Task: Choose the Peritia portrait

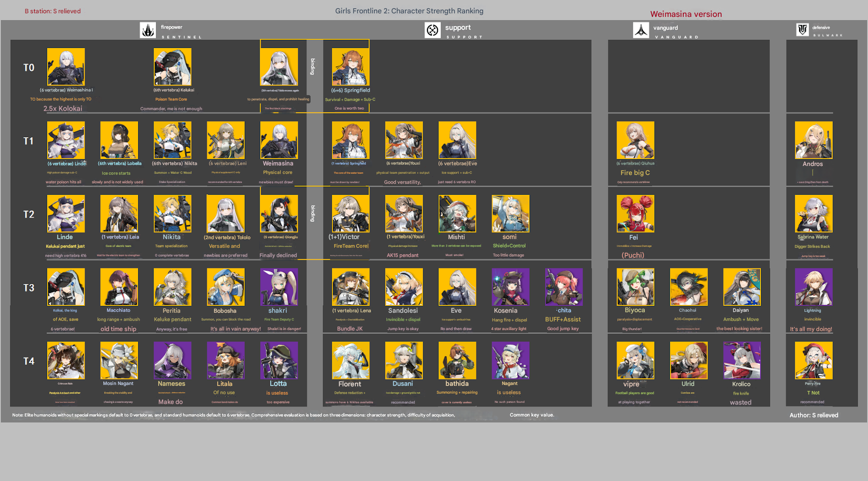Action: [x=172, y=287]
